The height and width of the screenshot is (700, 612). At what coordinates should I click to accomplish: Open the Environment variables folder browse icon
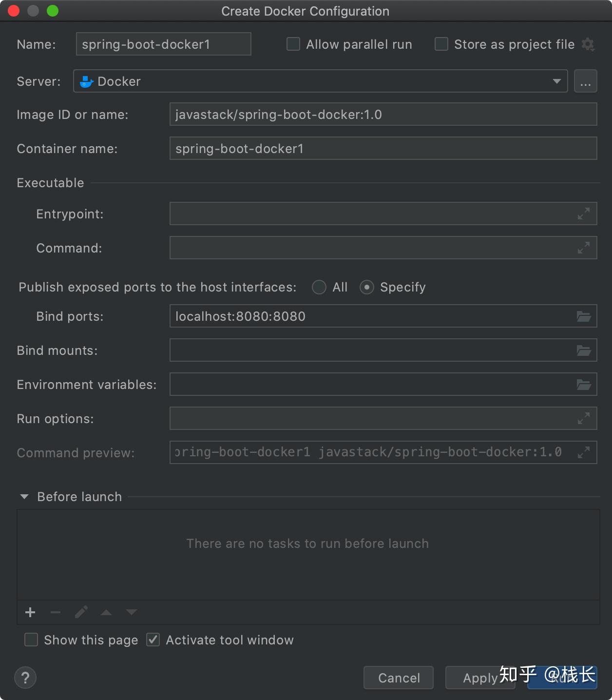click(584, 385)
